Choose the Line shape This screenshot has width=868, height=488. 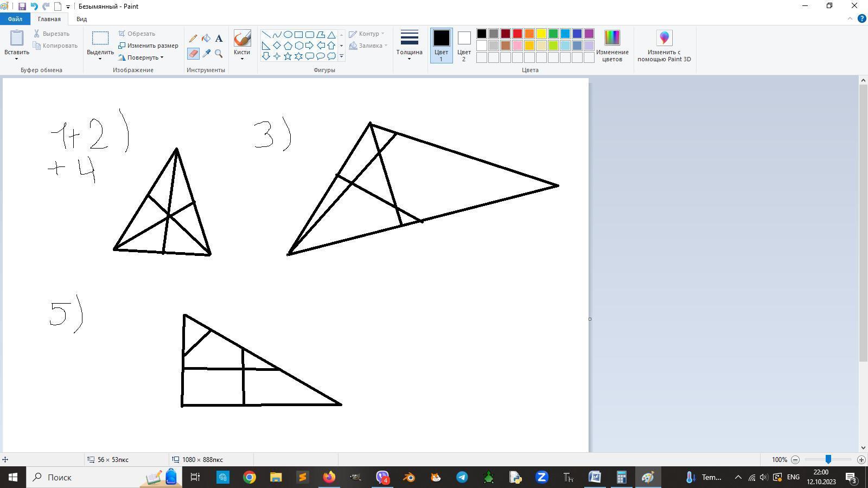266,35
